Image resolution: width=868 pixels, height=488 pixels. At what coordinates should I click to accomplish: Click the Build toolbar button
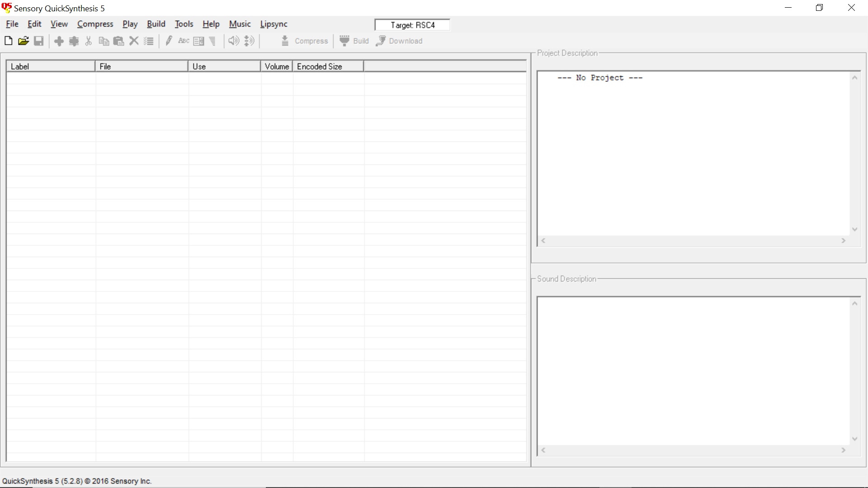354,41
